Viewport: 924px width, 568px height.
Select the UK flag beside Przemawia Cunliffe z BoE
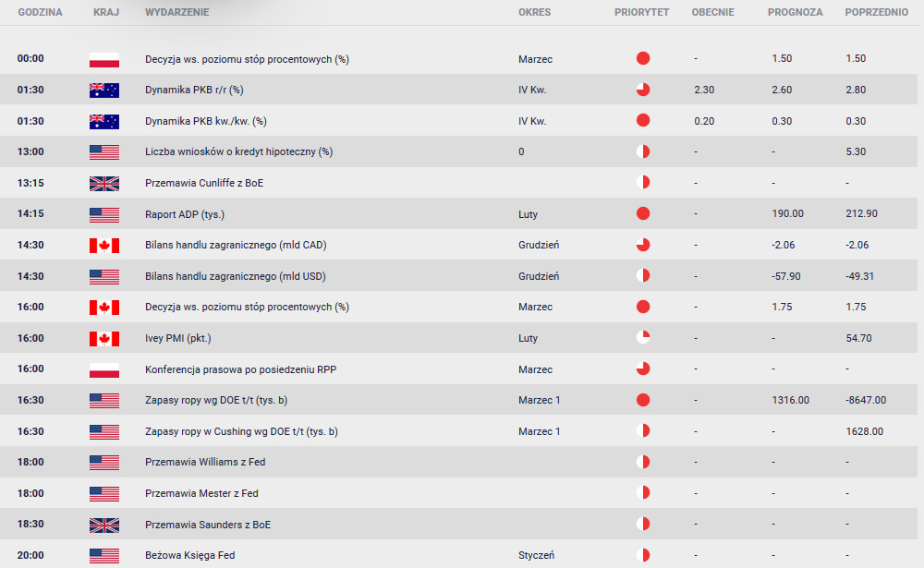(x=104, y=183)
